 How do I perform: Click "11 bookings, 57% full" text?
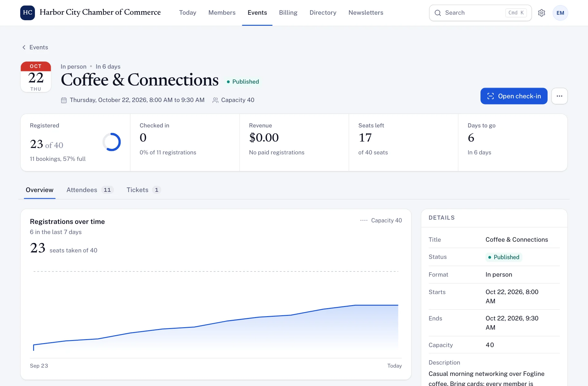click(x=58, y=159)
